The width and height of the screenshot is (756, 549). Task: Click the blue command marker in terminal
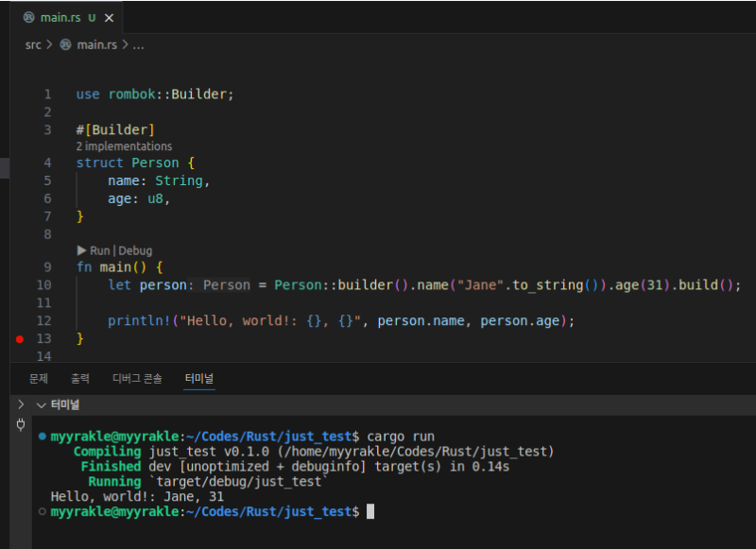tap(43, 437)
